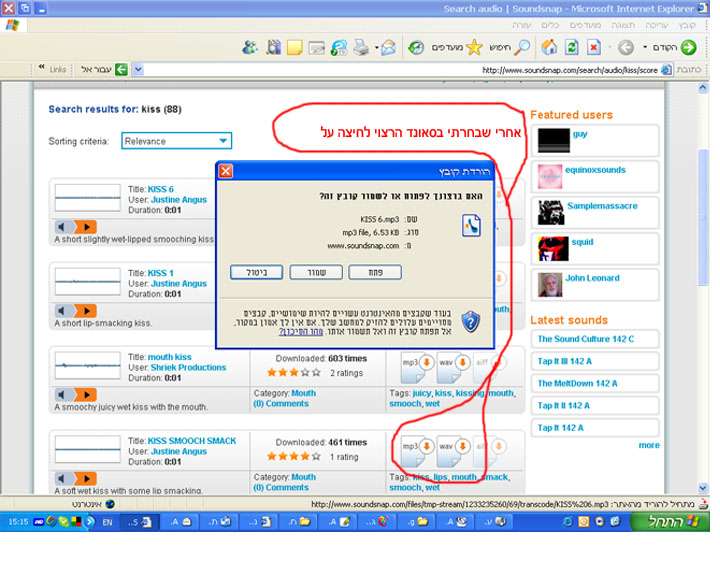The width and height of the screenshot is (720, 576).
Task: Click the help shield icon in download dialog
Action: point(471,321)
